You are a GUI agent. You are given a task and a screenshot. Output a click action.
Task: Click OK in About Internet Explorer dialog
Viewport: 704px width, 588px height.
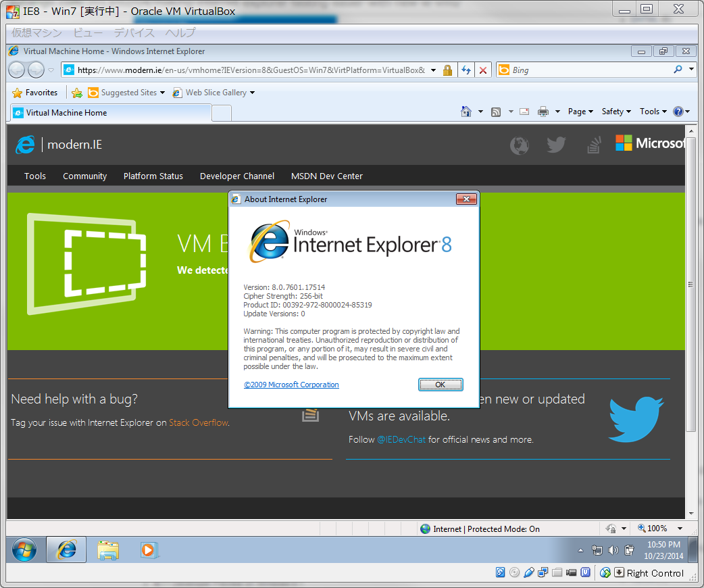[441, 385]
